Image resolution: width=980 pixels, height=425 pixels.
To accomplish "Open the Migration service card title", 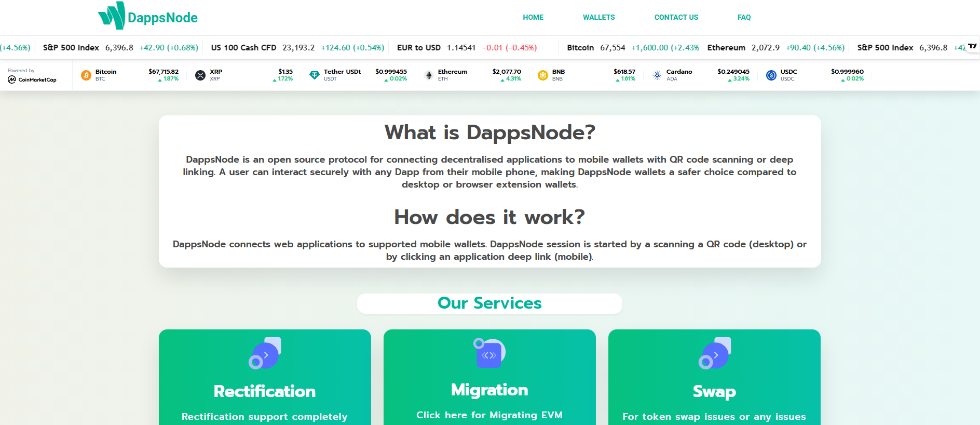I will 489,390.
